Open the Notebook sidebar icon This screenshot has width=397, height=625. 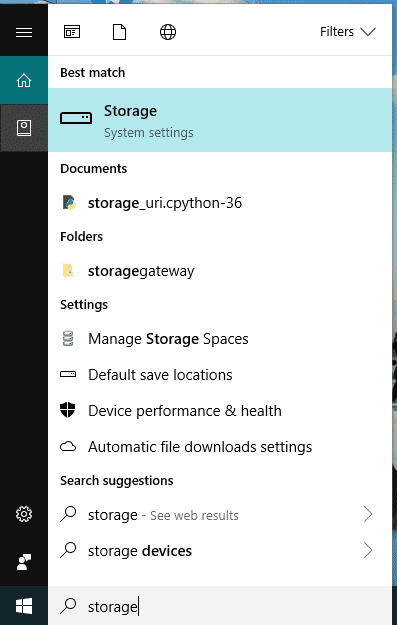(x=24, y=128)
